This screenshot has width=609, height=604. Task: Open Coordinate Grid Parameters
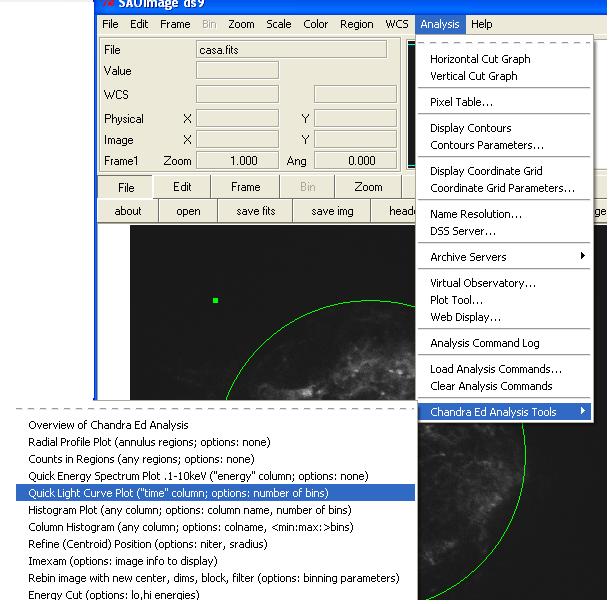[x=504, y=188]
